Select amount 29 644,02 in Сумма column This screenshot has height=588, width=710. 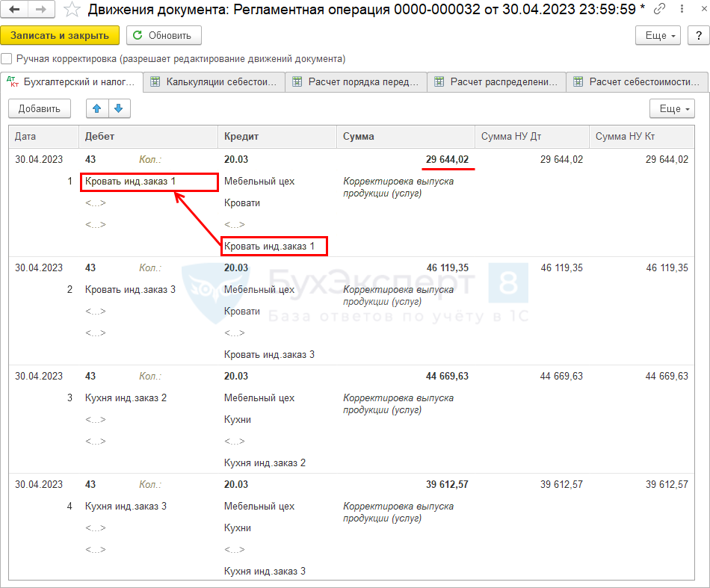(x=447, y=160)
